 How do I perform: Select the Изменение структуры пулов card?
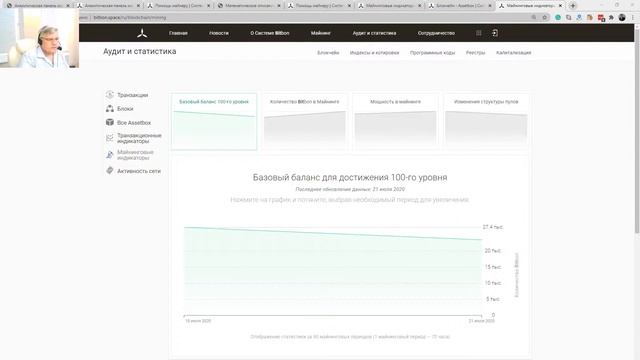pos(486,122)
